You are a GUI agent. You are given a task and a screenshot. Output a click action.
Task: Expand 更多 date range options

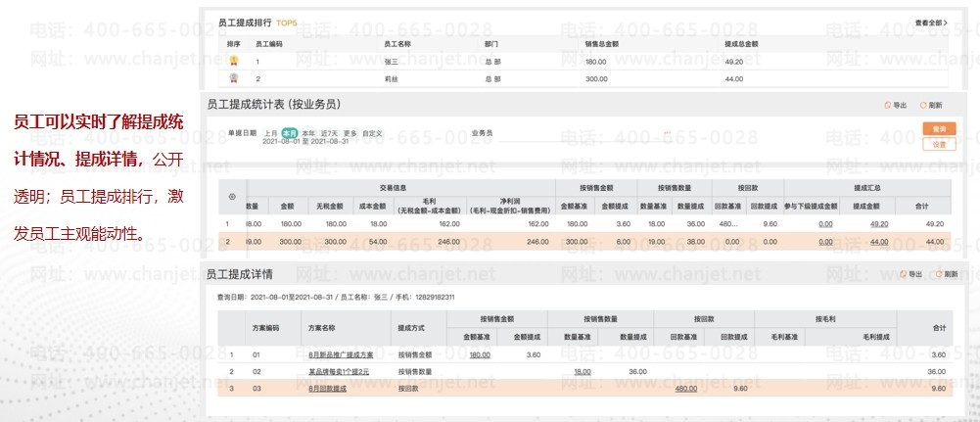350,132
